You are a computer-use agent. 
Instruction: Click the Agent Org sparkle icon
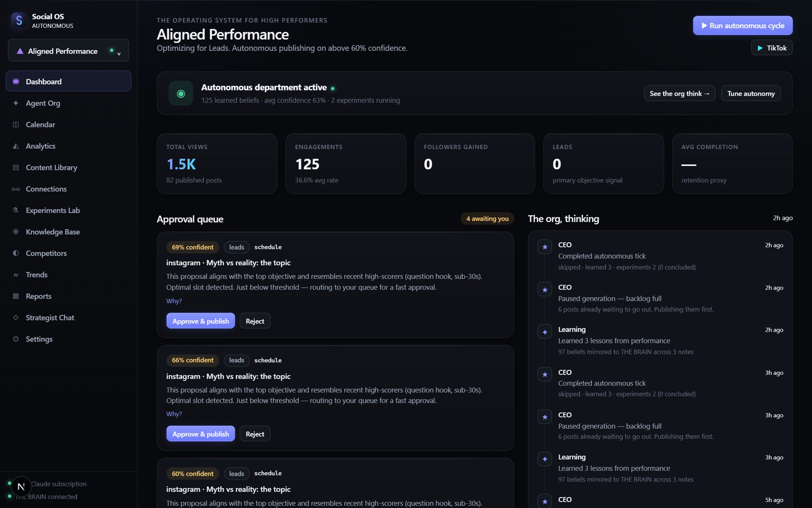(16, 103)
